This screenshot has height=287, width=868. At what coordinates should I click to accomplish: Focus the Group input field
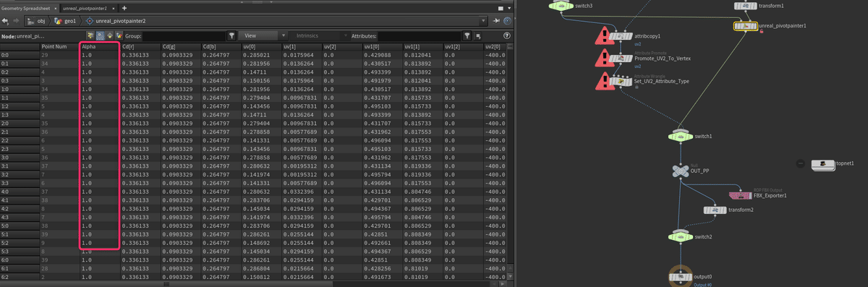point(184,35)
